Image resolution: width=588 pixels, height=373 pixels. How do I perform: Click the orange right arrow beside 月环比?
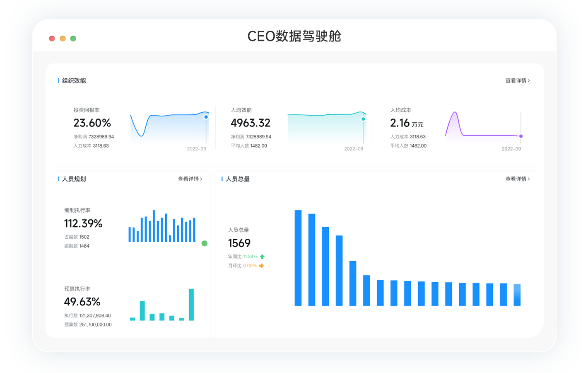(x=261, y=266)
